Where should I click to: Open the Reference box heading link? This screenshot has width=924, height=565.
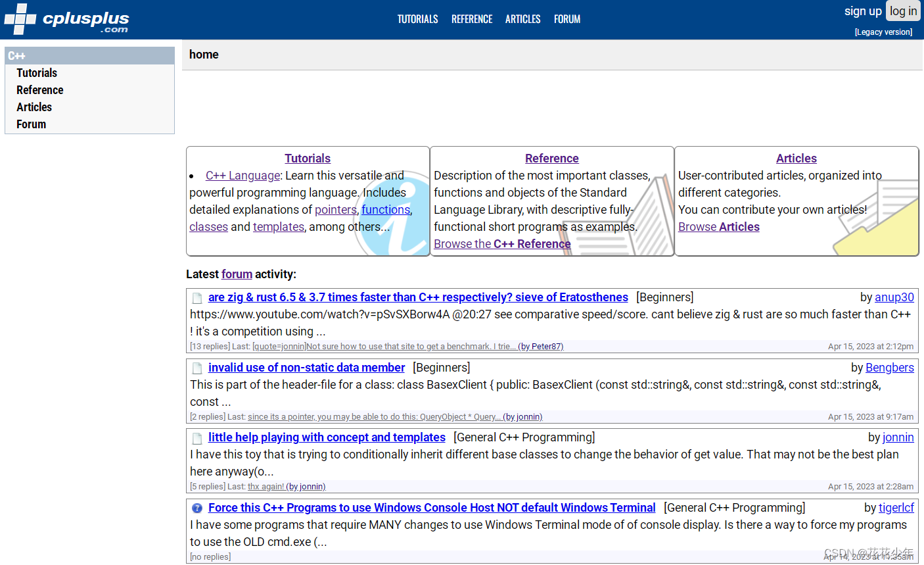click(x=552, y=159)
